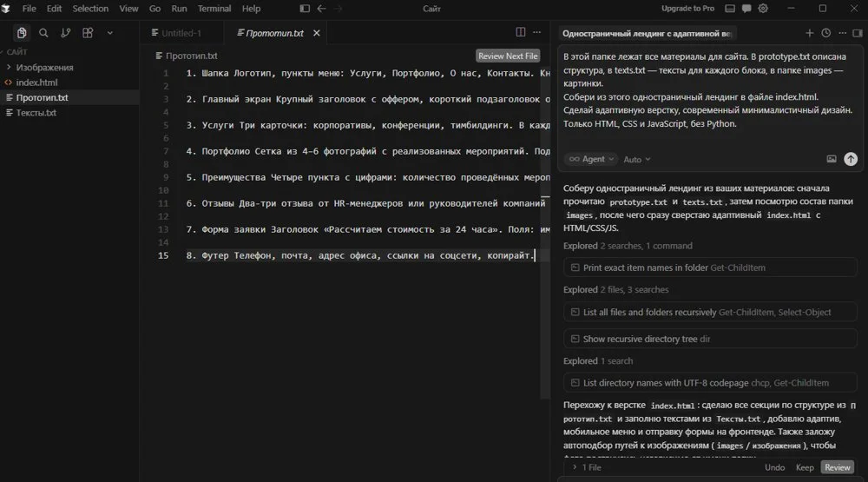This screenshot has height=482, width=868.
Task: Expand Explored 2 searches, 1 command
Action: tap(628, 246)
